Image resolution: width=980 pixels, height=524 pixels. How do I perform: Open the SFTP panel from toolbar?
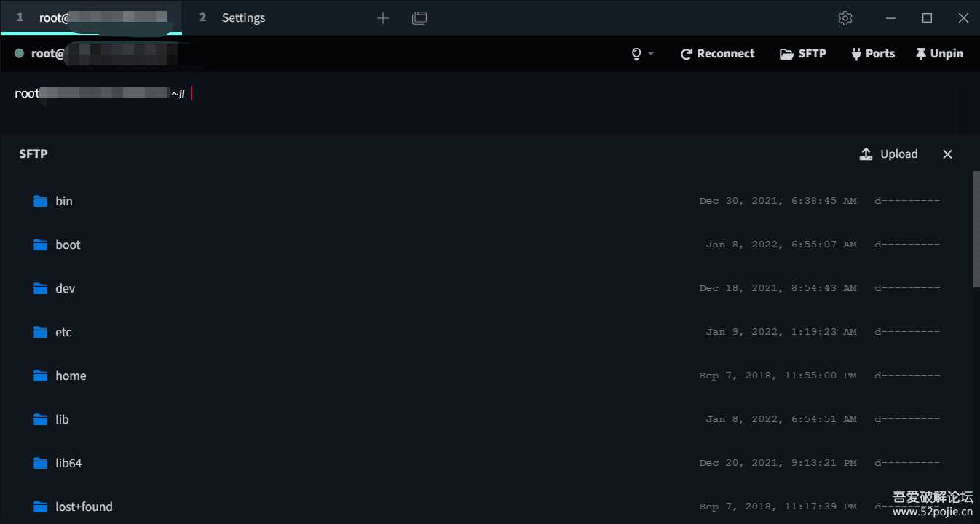click(803, 54)
